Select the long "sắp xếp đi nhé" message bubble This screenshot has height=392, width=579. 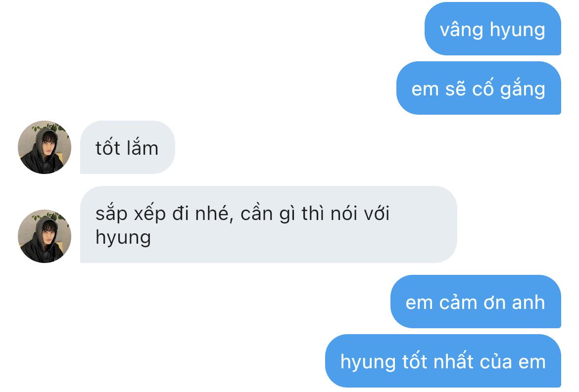268,224
